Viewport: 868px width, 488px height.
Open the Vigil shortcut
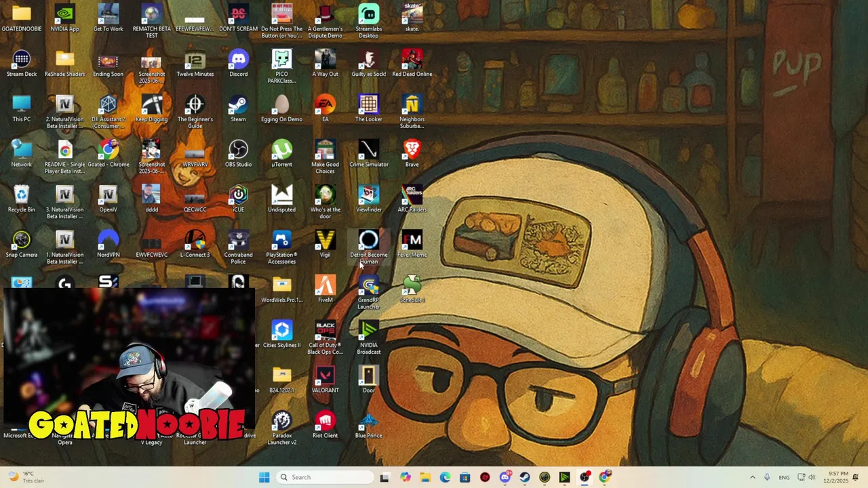tap(325, 245)
